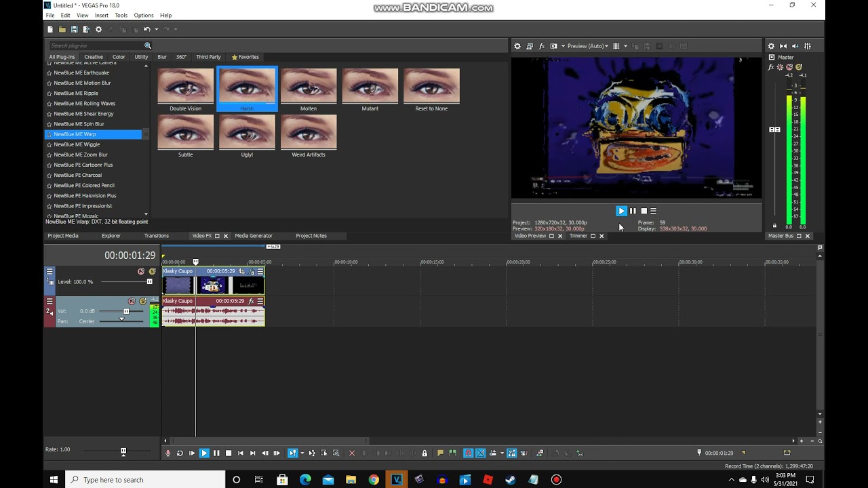This screenshot has height=488, width=868.
Task: Open the Master bus audio properties gear
Action: tap(771, 46)
